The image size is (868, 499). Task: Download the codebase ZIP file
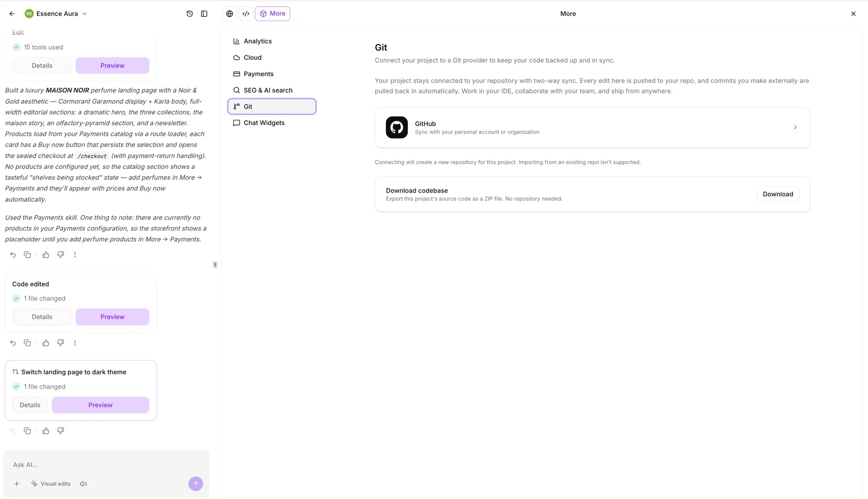(778, 194)
